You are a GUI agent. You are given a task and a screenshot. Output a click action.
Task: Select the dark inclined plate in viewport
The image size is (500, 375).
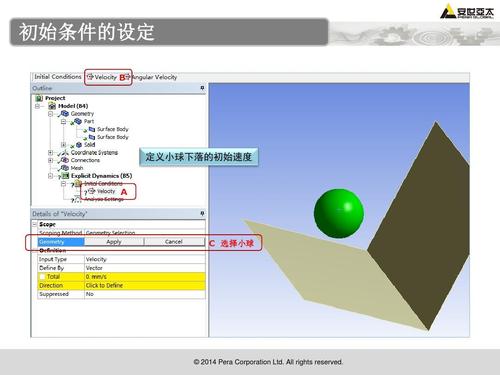pos(427,227)
